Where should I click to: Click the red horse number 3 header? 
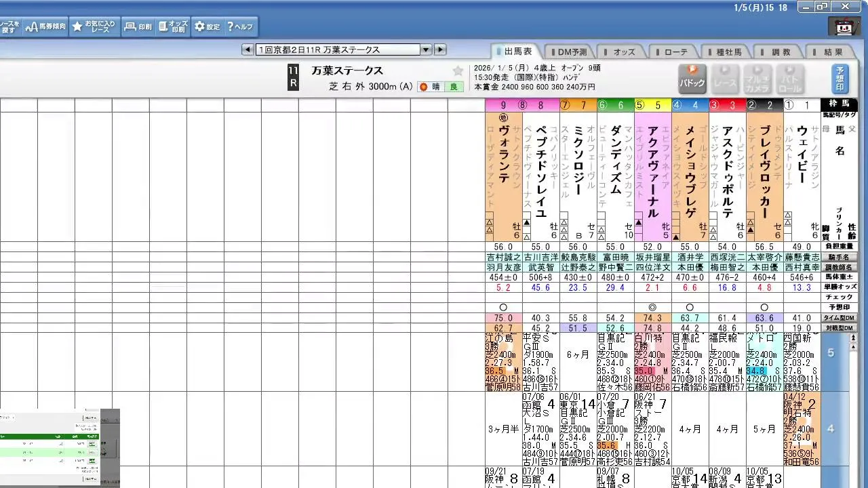(x=727, y=105)
